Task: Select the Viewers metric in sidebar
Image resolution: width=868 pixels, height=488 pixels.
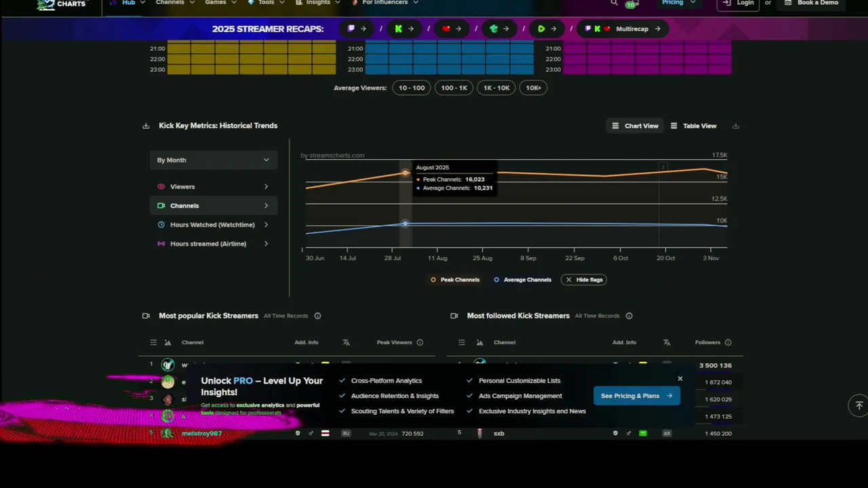Action: tap(214, 186)
